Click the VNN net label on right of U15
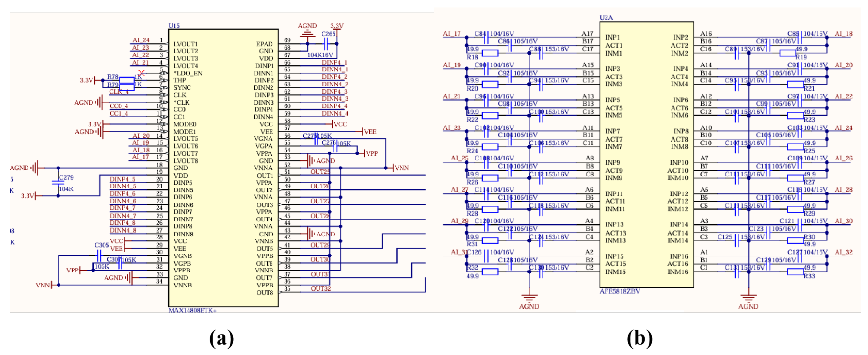Viewport: 868px width, 355px height. [x=401, y=168]
